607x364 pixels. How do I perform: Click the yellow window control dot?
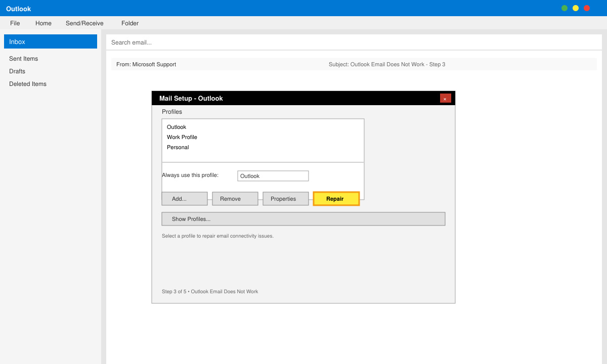pyautogui.click(x=576, y=8)
